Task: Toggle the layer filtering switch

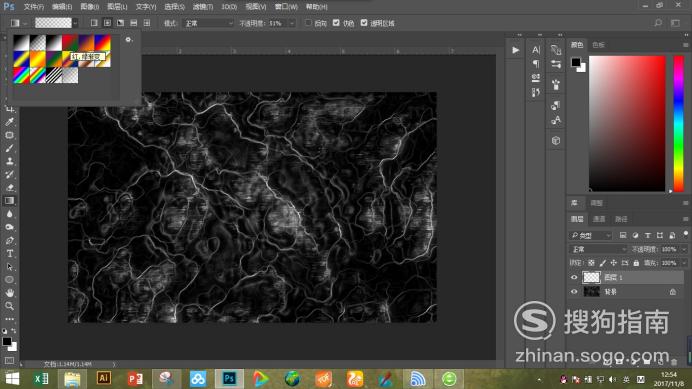Action: coord(685,234)
